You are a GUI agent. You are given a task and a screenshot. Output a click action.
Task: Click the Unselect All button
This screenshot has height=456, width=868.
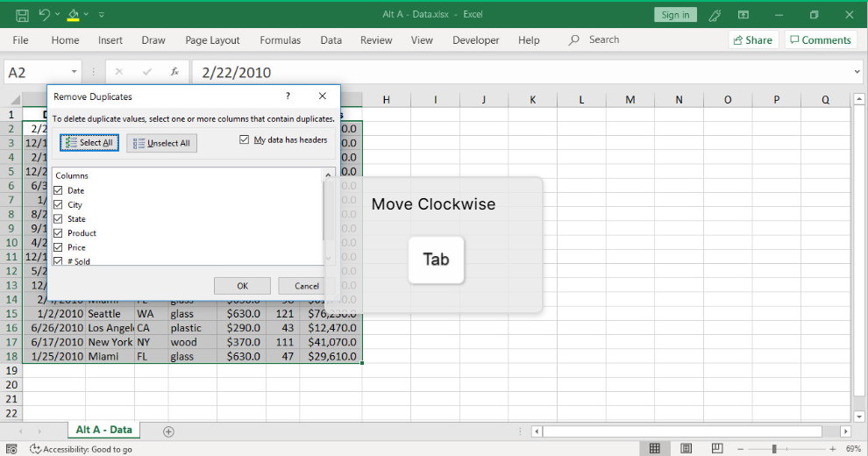(161, 143)
